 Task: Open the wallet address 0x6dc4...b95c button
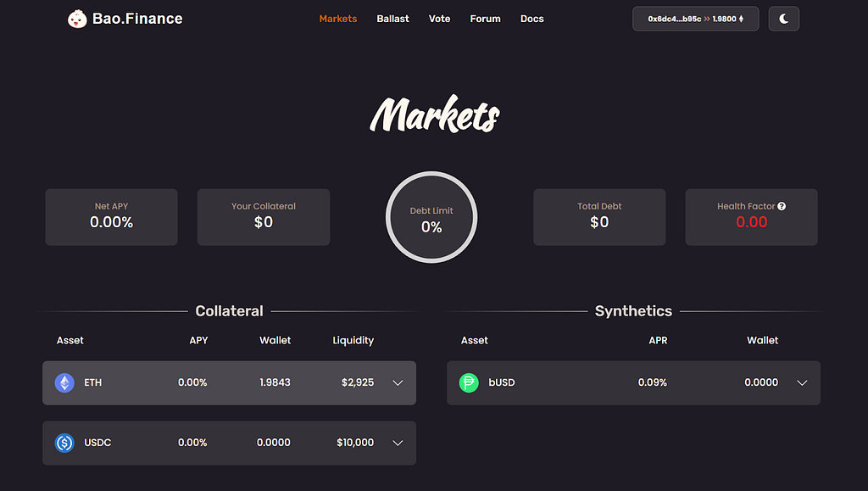(695, 19)
